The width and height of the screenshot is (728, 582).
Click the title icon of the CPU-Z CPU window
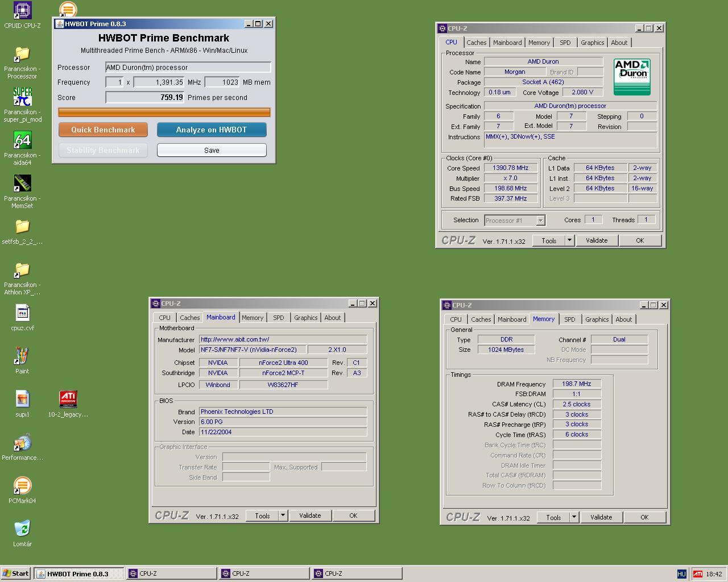(442, 28)
